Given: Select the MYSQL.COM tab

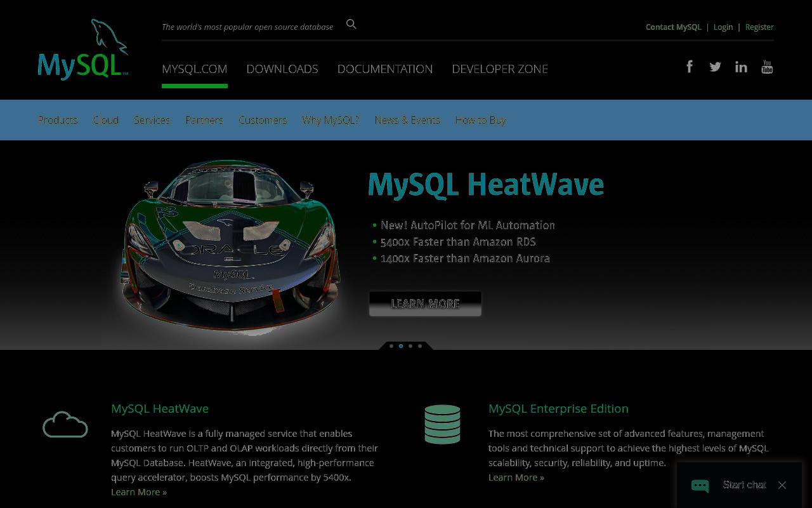Looking at the screenshot, I should coord(194,69).
